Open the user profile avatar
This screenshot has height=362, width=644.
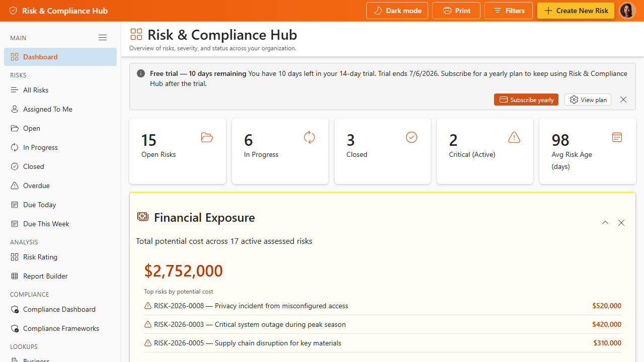point(627,11)
